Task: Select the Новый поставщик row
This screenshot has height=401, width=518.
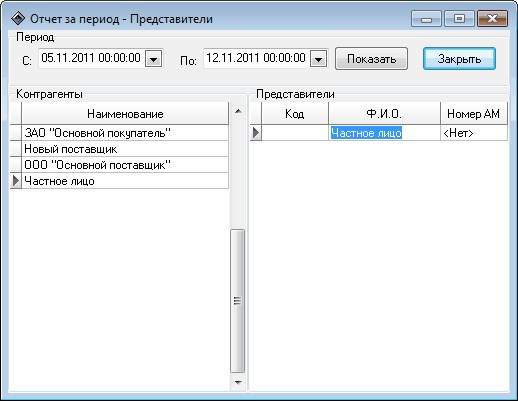Action: [125, 149]
